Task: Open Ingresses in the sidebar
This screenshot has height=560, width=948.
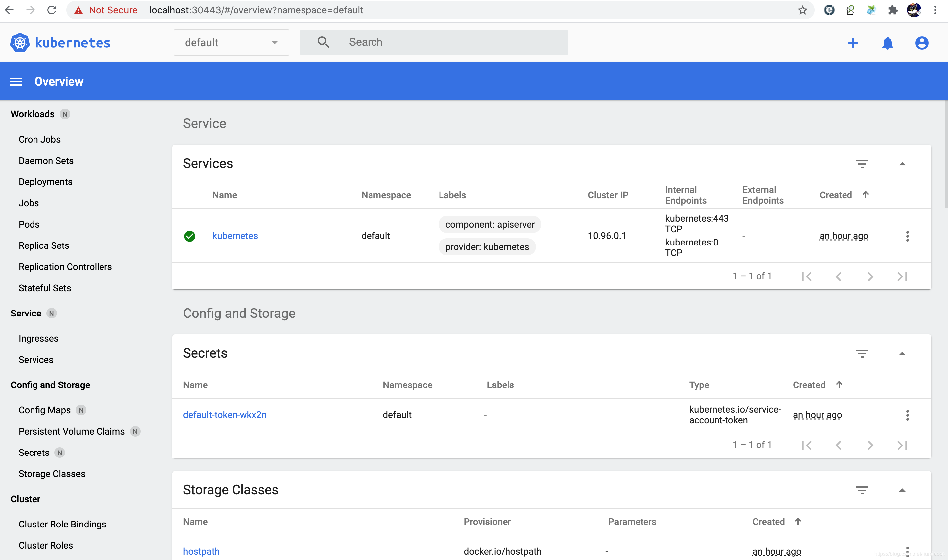Action: (38, 338)
